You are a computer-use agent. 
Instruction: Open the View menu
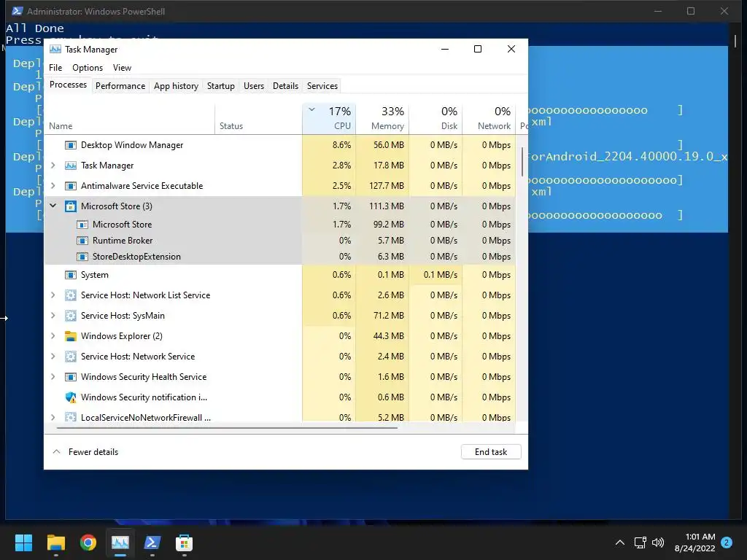click(122, 68)
